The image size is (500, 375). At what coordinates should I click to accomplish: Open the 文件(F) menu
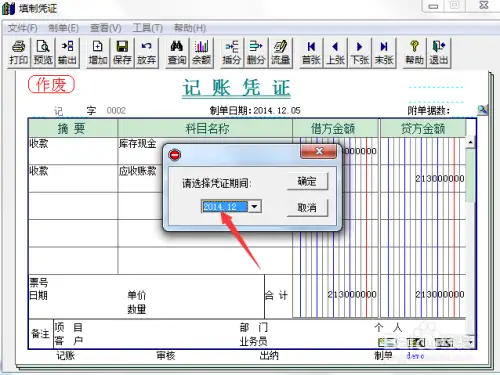23,28
